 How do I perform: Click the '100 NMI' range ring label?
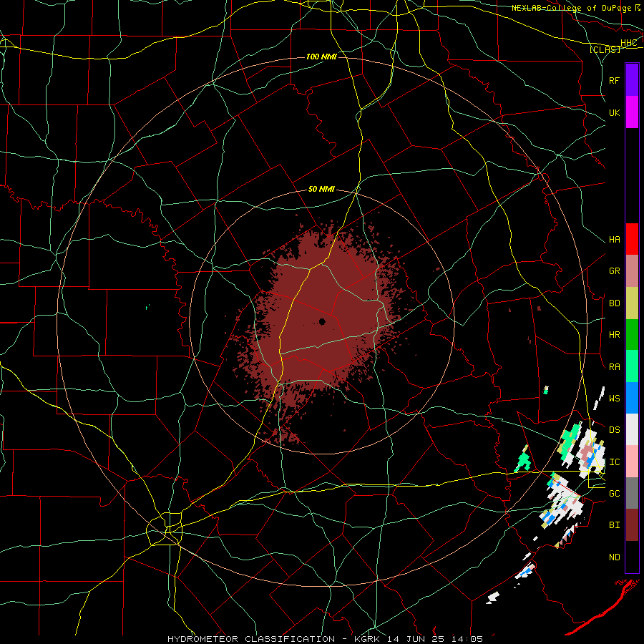(x=321, y=57)
